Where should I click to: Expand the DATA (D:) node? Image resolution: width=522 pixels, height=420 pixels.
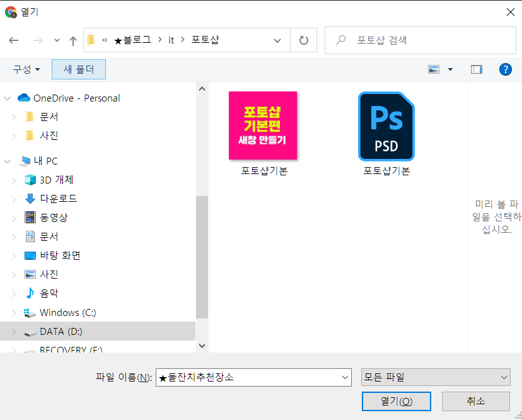pyautogui.click(x=14, y=332)
